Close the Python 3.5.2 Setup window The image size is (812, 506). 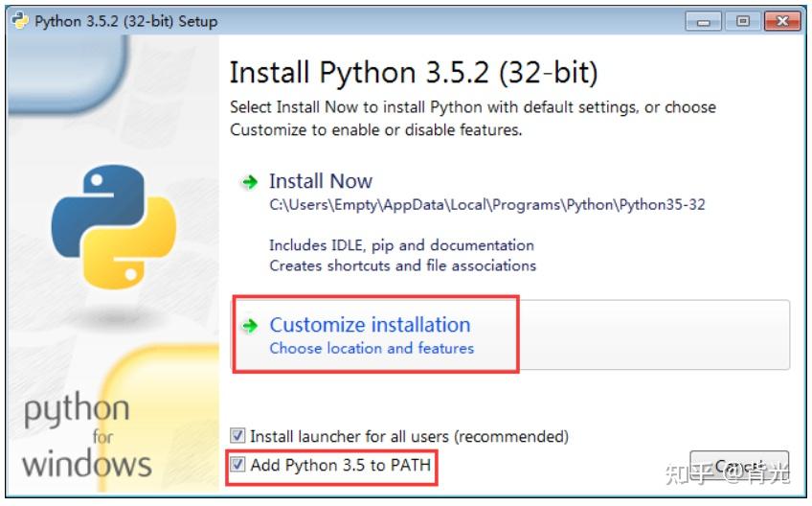[x=780, y=20]
